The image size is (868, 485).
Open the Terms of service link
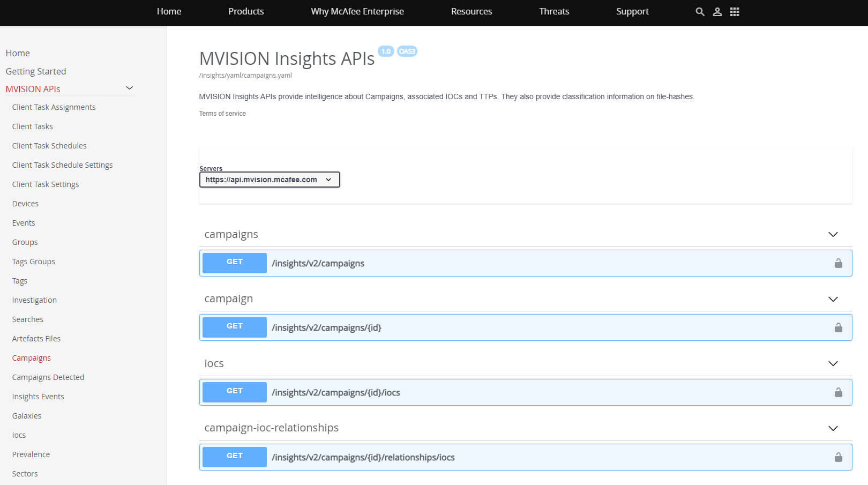(222, 114)
